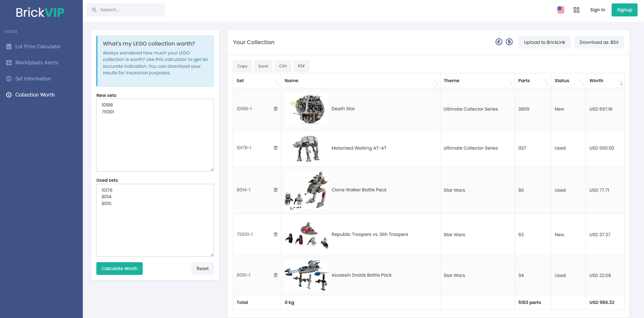Viewport: 644px width, 318px height.
Task: Click the Collection Worth icon
Action: 9,95
